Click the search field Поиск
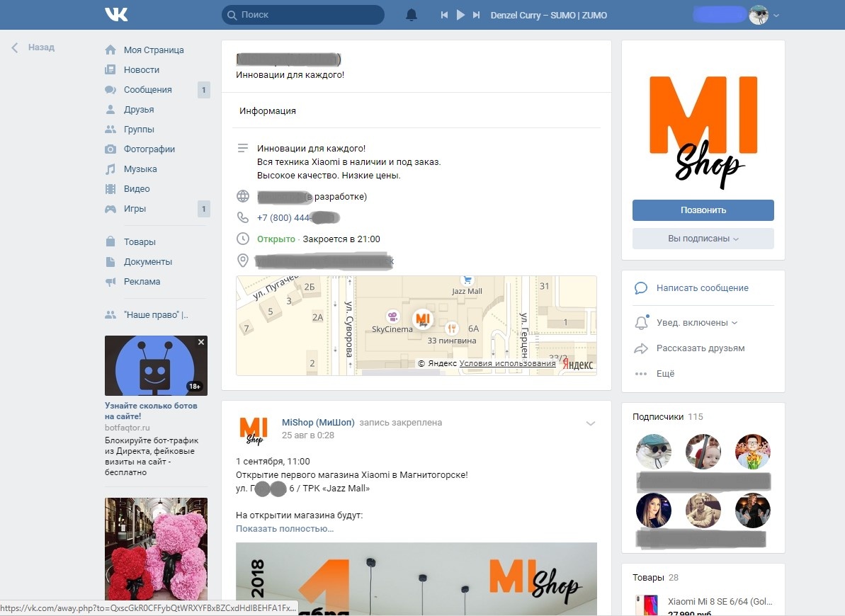 click(303, 15)
